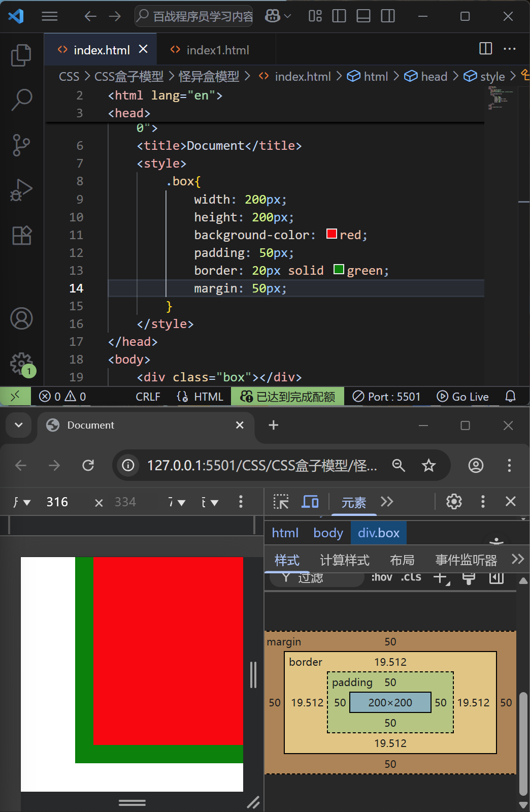The image size is (530, 812).
Task: Open the editor More Actions ellipsis
Action: [x=510, y=49]
